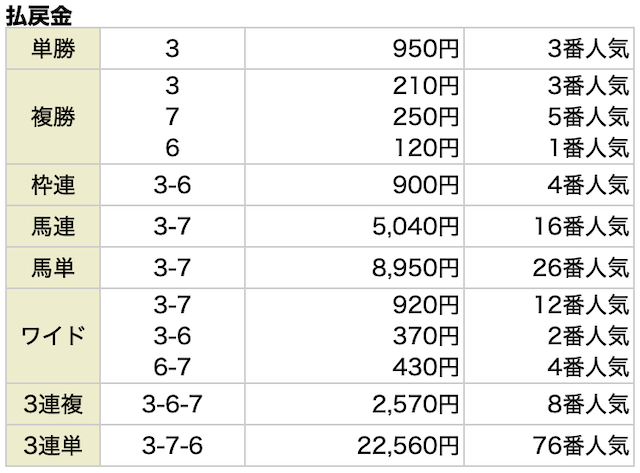Select the 16番人気 popularity cell
This screenshot has width=640, height=473.
click(549, 226)
